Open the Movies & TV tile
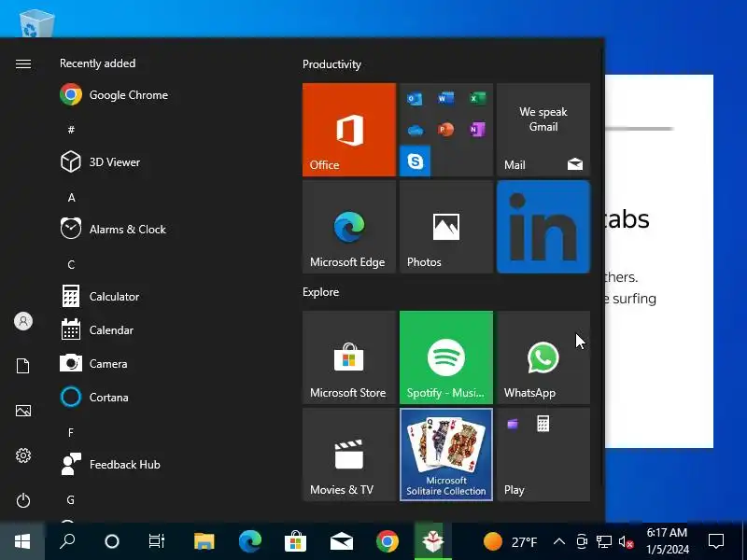 pos(349,455)
